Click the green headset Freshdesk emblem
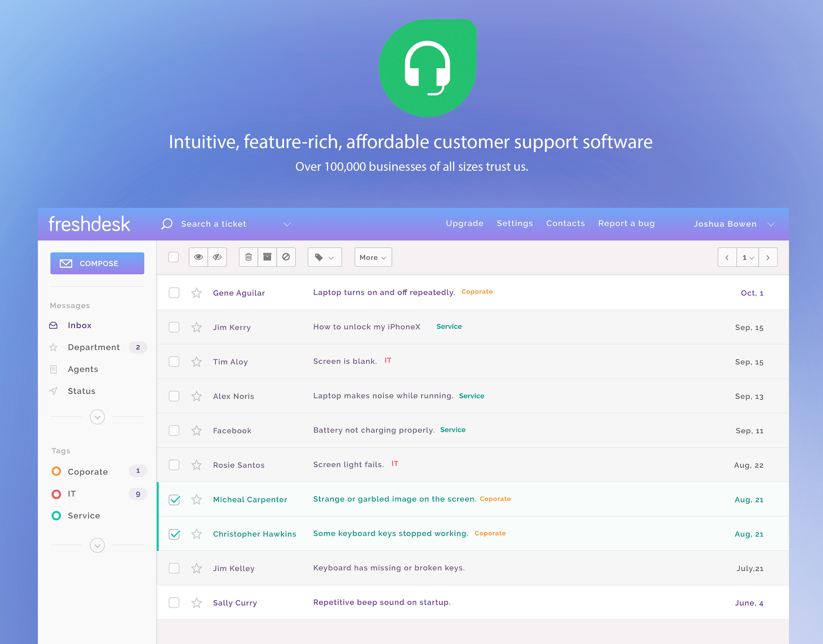Viewport: 823px width, 644px height. tap(428, 68)
